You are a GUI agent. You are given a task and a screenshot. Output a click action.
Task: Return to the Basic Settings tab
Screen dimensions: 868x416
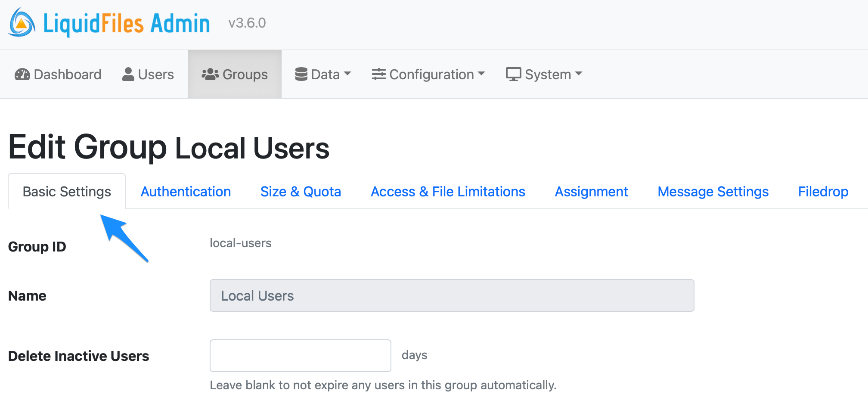(x=66, y=191)
